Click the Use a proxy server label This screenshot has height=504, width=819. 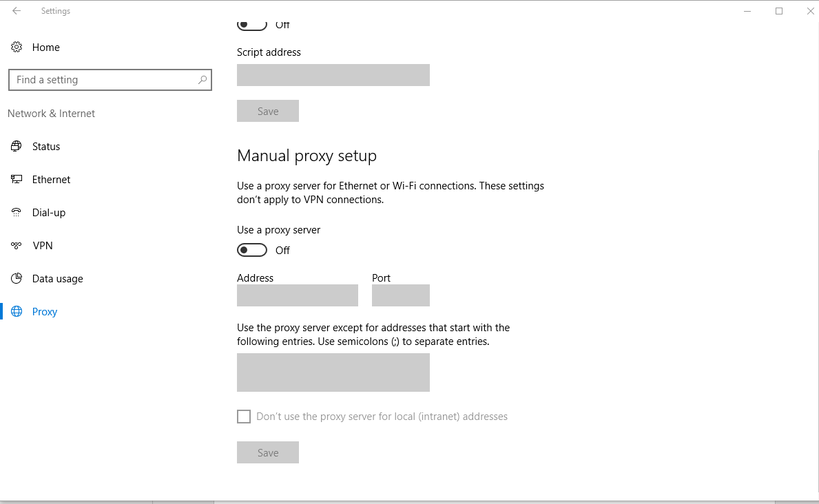tap(278, 230)
